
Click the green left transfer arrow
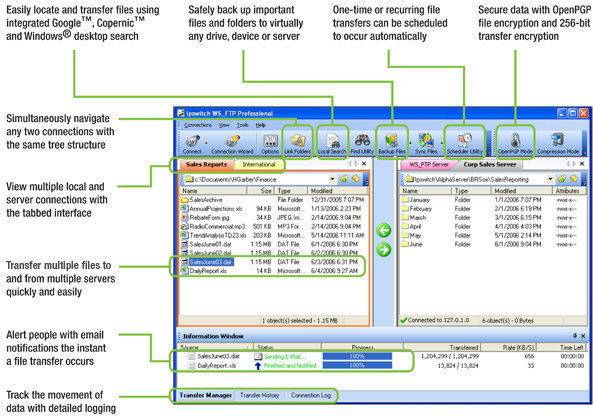(384, 230)
